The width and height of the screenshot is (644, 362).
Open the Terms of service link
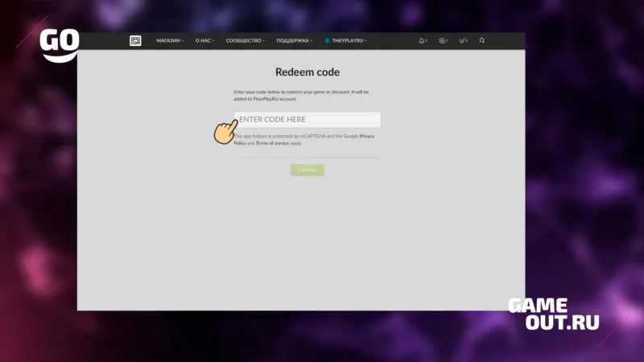click(x=272, y=143)
